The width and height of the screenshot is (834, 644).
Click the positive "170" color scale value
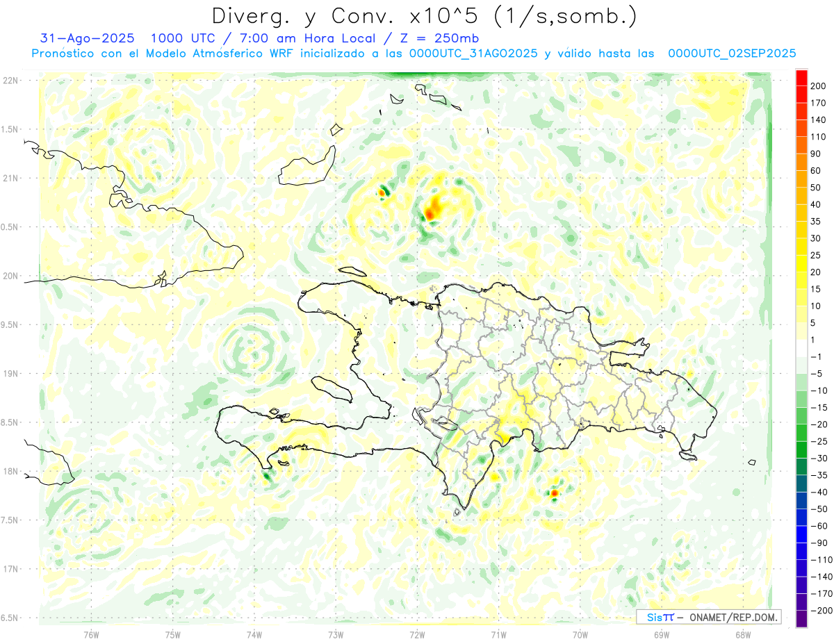click(818, 103)
